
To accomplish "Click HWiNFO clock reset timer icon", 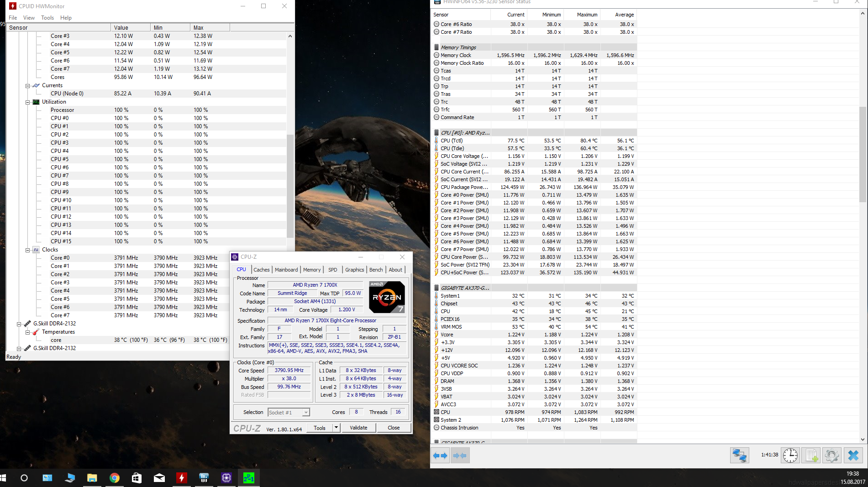I will point(790,455).
